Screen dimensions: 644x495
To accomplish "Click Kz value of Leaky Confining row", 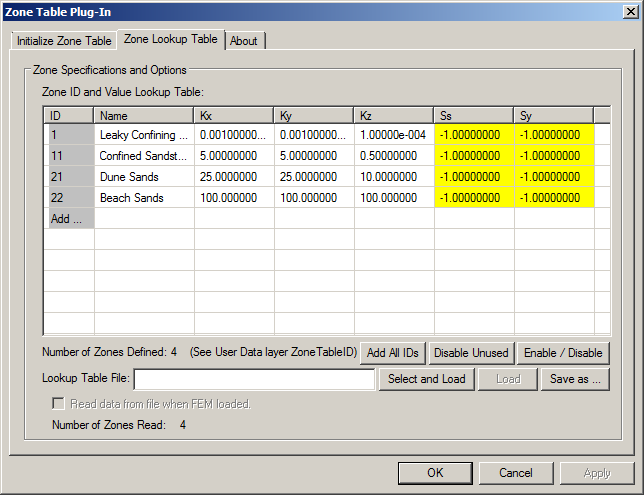I will (x=394, y=134).
